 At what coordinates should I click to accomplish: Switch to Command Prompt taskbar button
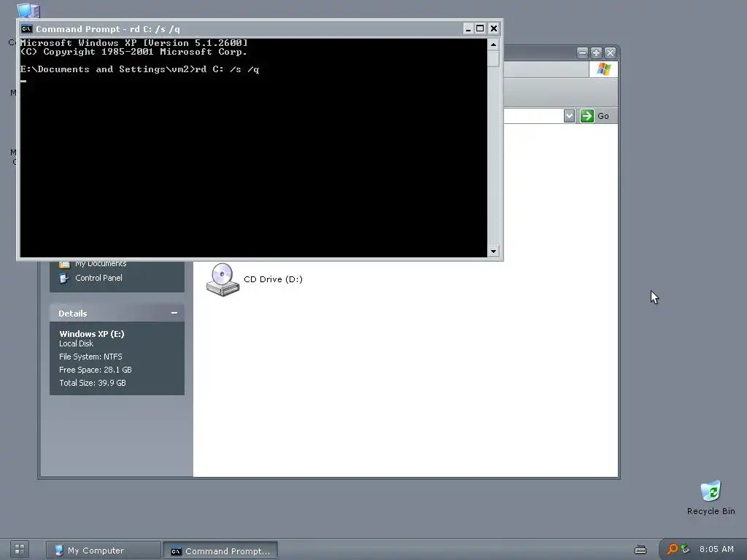coord(220,551)
